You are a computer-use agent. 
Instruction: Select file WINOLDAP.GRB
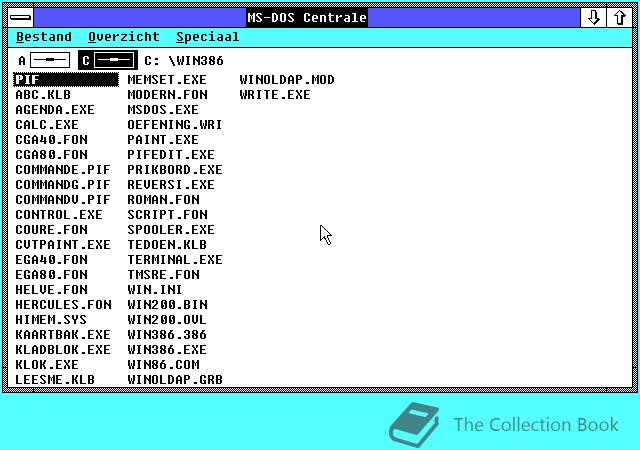(175, 380)
